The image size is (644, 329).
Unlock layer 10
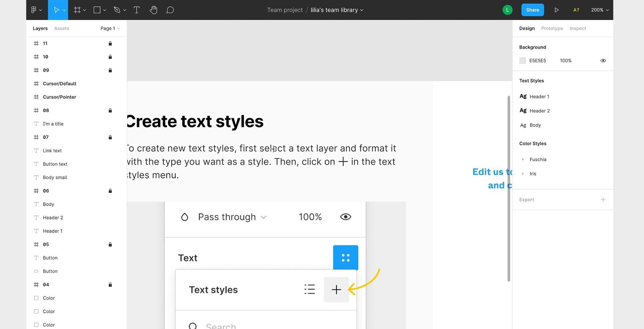click(110, 57)
